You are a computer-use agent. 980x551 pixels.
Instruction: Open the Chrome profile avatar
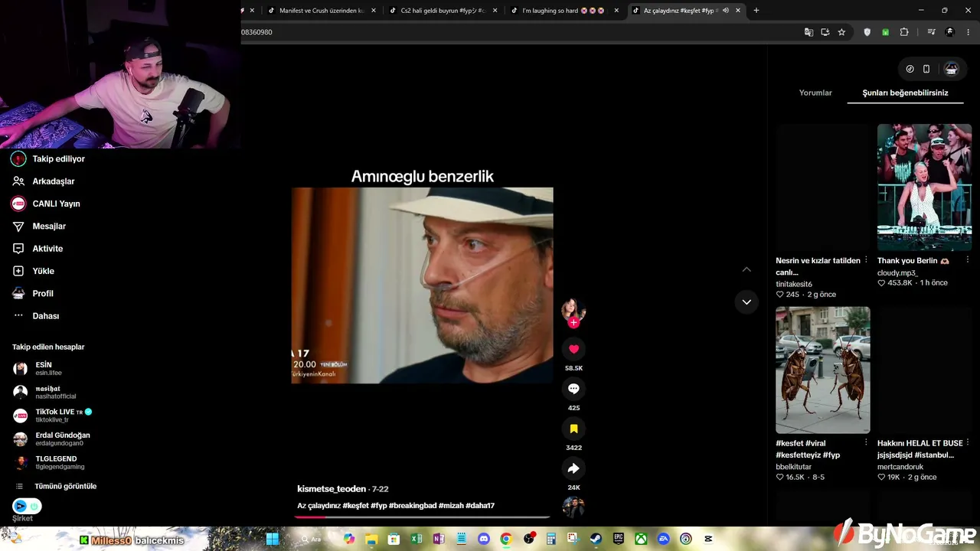pyautogui.click(x=950, y=32)
